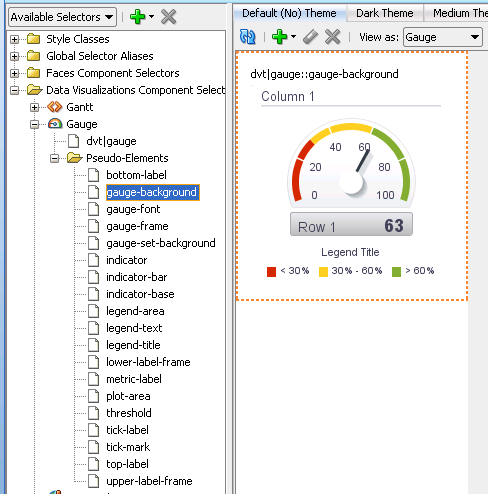Switch to the Default (No) Theme tab

coord(289,13)
